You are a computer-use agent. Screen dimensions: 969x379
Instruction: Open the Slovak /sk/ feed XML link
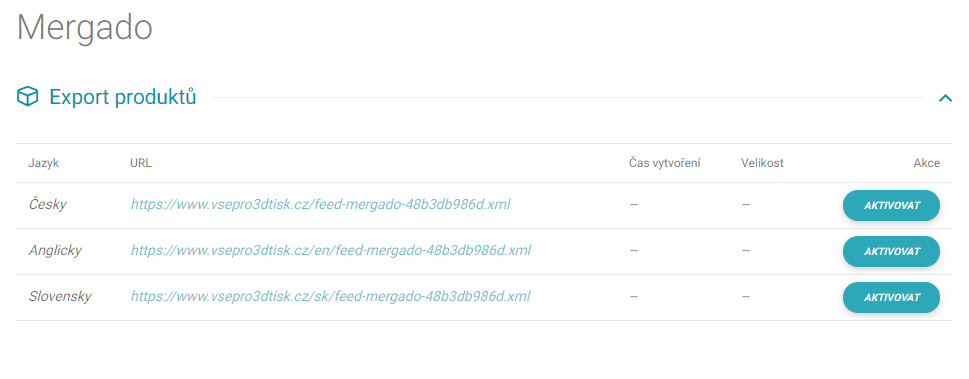tap(331, 296)
